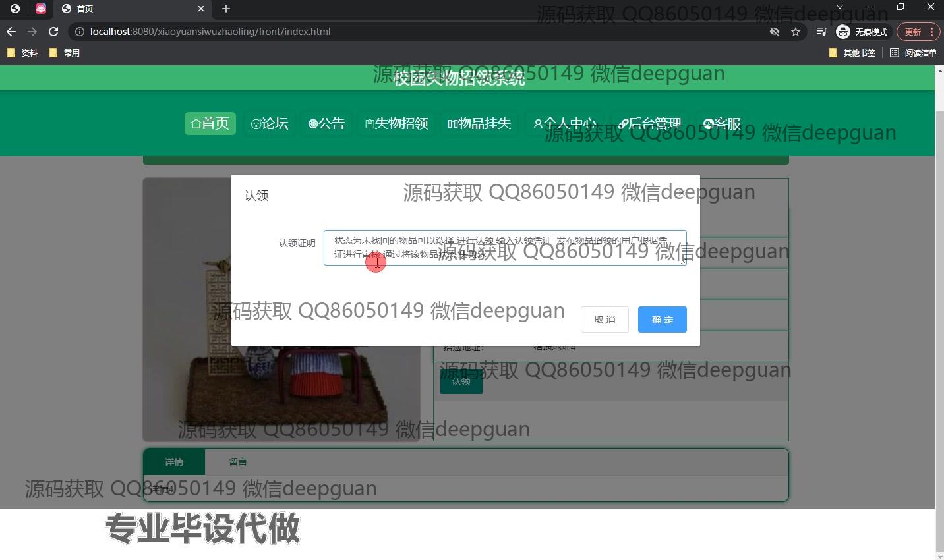Switch to the 留言 tab
The image size is (944, 560).
click(x=237, y=461)
